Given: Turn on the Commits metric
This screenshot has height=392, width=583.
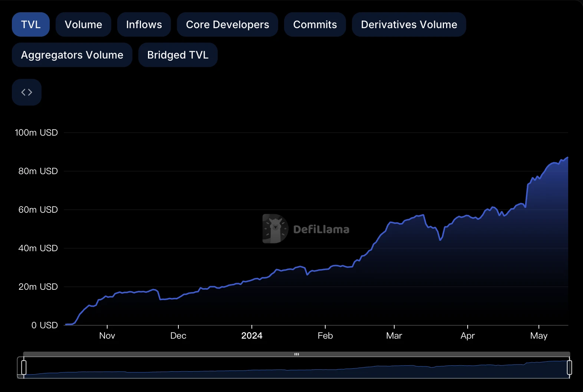Looking at the screenshot, I should click(315, 24).
